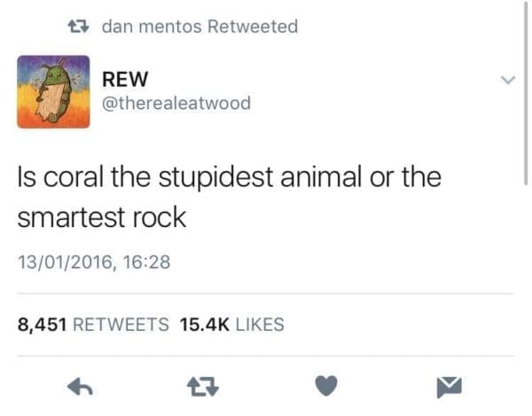Retweet using the bottom retweet icon

pos(203,387)
